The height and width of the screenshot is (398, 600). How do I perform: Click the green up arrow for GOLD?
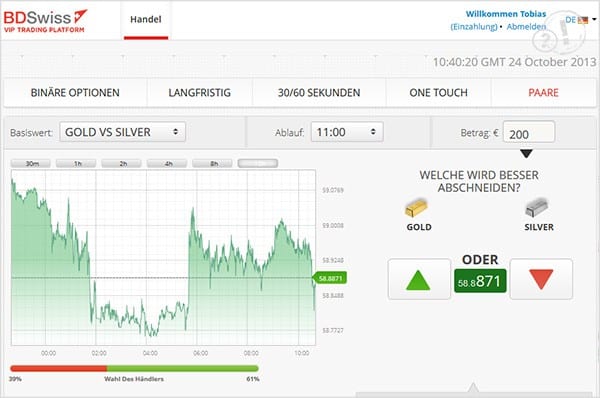[x=419, y=279]
